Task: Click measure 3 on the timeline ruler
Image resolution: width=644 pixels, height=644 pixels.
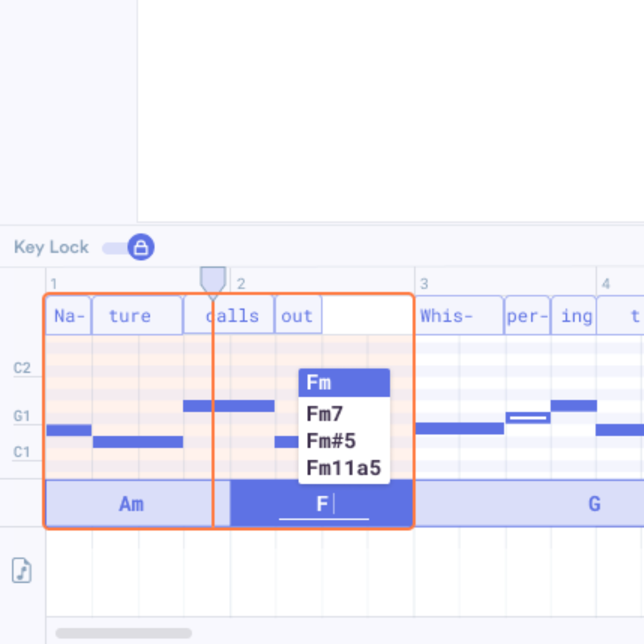Action: tap(425, 283)
